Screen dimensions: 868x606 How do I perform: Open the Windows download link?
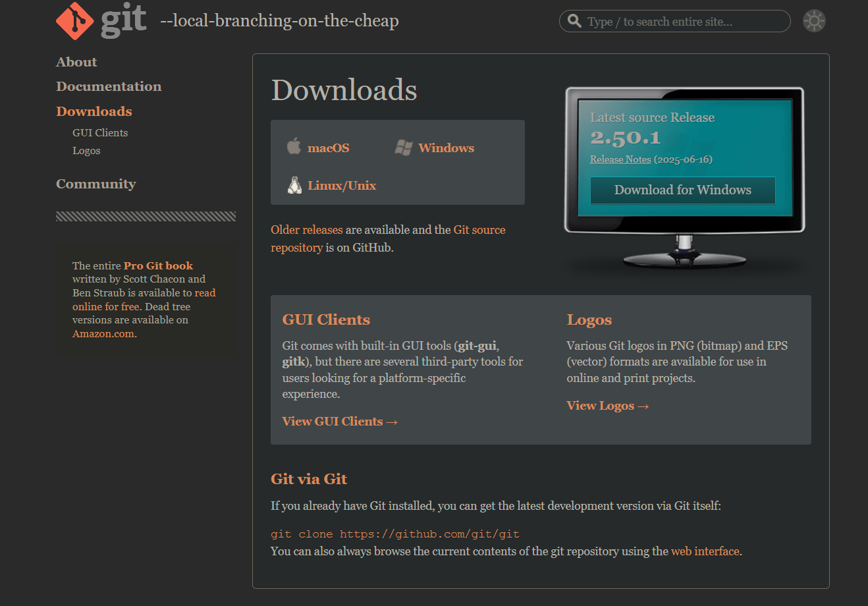click(446, 148)
